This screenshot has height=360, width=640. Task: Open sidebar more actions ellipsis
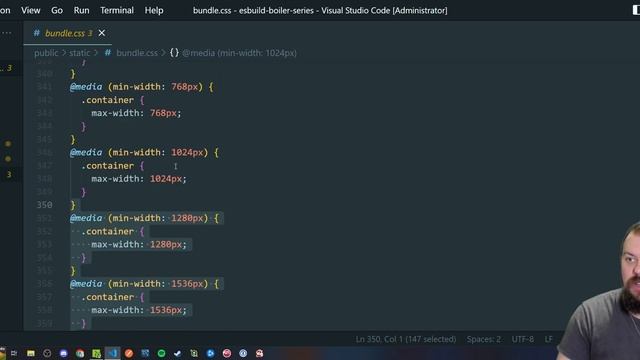coord(7,33)
